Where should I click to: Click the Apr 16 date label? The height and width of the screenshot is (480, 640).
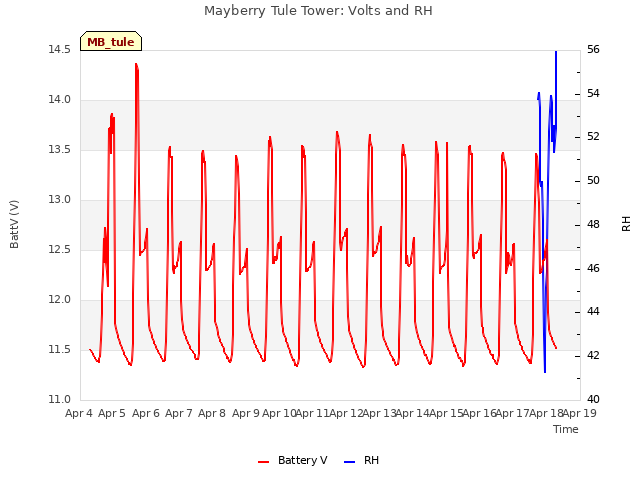(480, 413)
